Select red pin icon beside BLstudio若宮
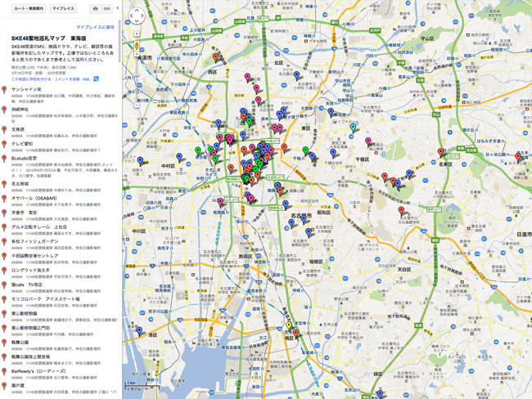The height and width of the screenshot is (399, 532). [x=4, y=159]
